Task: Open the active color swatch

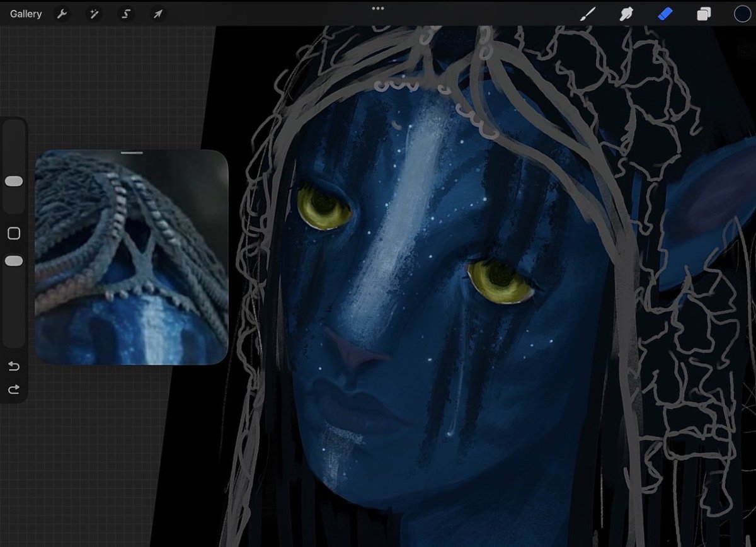Action: pyautogui.click(x=742, y=13)
